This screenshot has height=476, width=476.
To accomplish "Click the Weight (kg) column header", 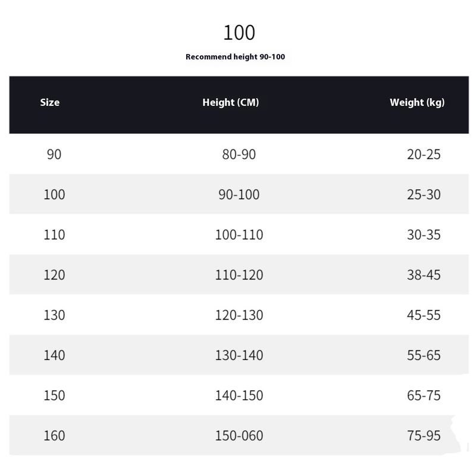I will pyautogui.click(x=417, y=102).
